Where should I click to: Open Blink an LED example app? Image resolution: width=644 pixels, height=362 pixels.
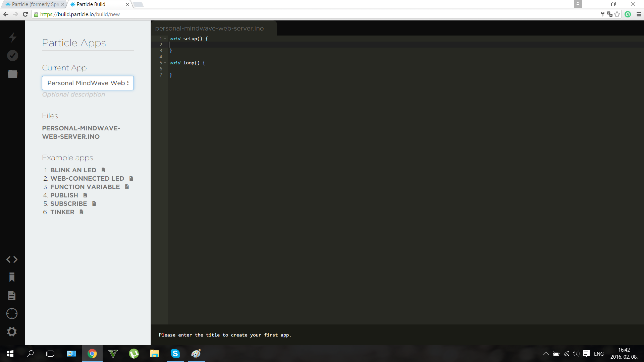pos(73,170)
